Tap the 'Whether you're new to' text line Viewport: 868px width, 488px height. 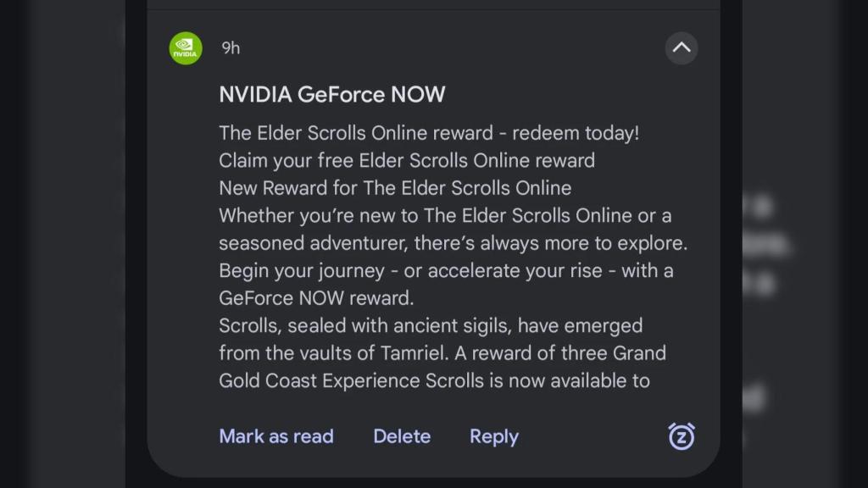[445, 215]
